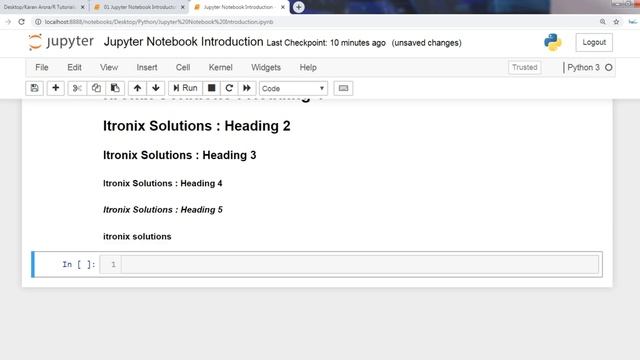Click the zoom magnifier icon in address bar
This screenshot has width=640, height=360.
point(602,22)
